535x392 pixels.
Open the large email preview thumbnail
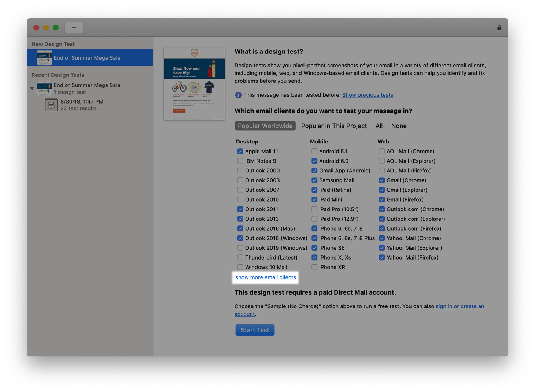194,83
